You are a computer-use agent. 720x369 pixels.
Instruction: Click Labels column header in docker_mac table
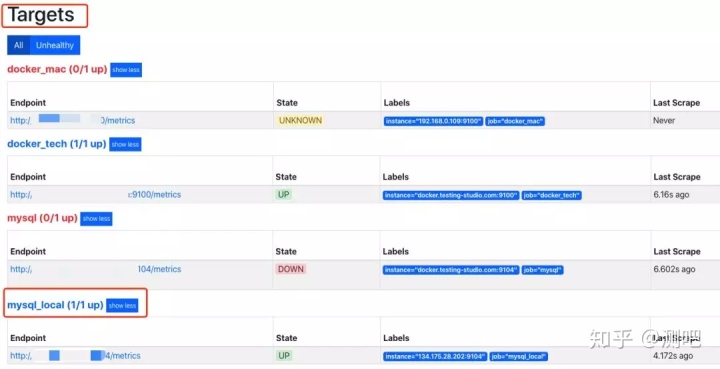coord(397,103)
